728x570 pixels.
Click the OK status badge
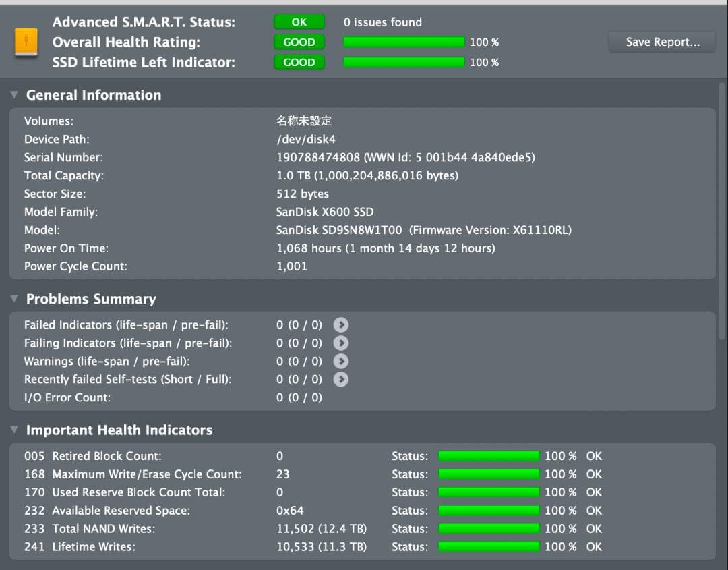point(299,21)
